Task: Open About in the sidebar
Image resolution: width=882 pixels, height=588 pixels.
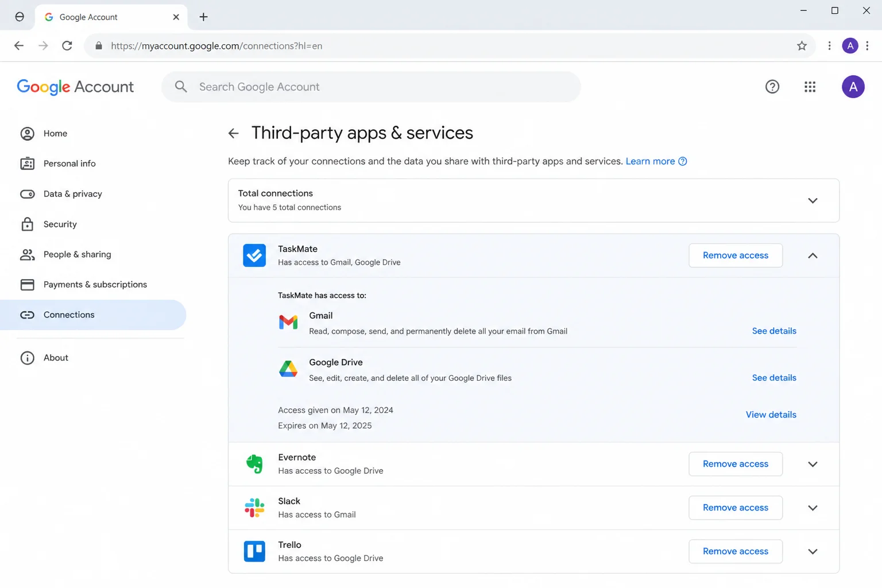Action: point(93,358)
